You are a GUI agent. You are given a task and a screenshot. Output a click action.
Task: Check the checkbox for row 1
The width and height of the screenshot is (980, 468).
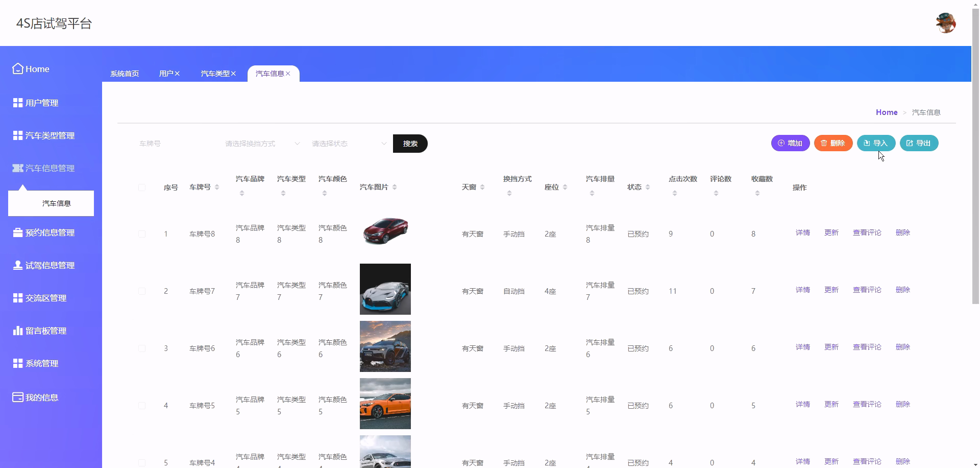142,233
